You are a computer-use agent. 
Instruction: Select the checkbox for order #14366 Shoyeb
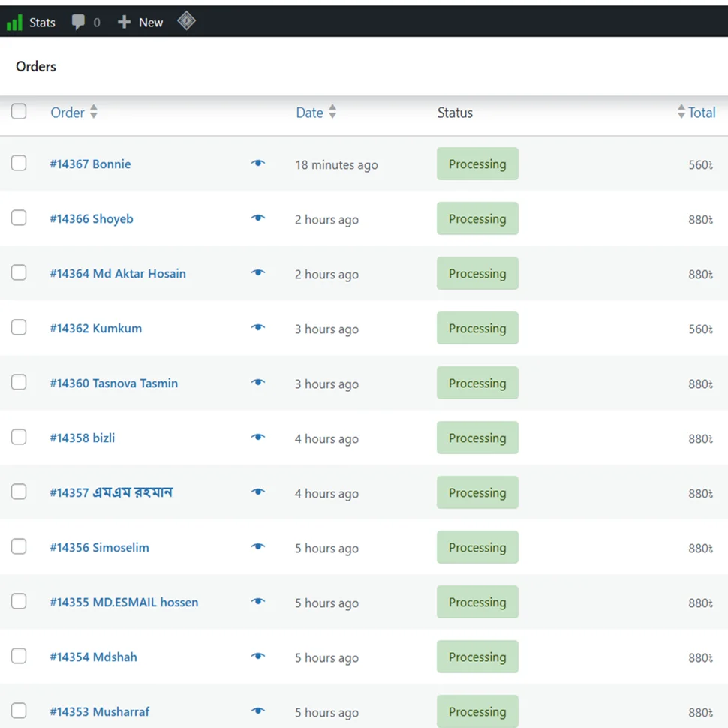point(19,218)
